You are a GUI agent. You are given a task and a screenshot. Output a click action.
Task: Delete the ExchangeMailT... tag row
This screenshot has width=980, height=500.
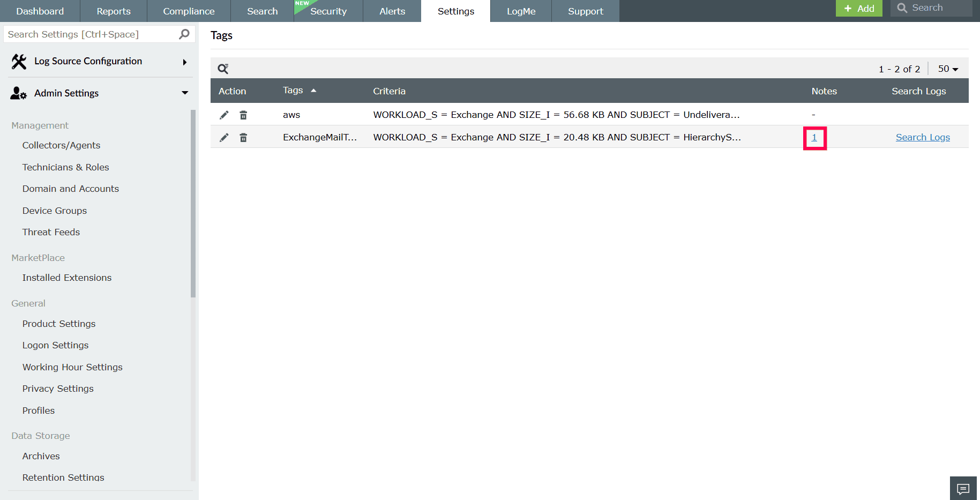[243, 138]
